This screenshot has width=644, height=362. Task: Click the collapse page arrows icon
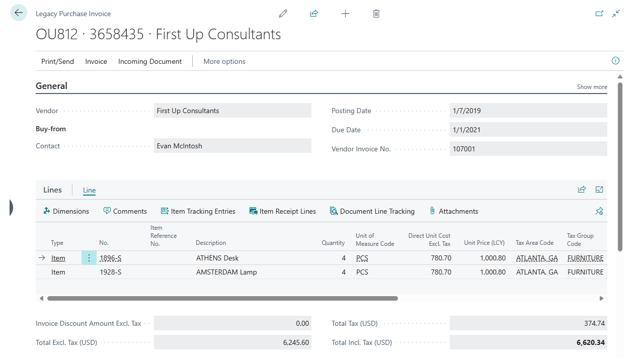616,14
